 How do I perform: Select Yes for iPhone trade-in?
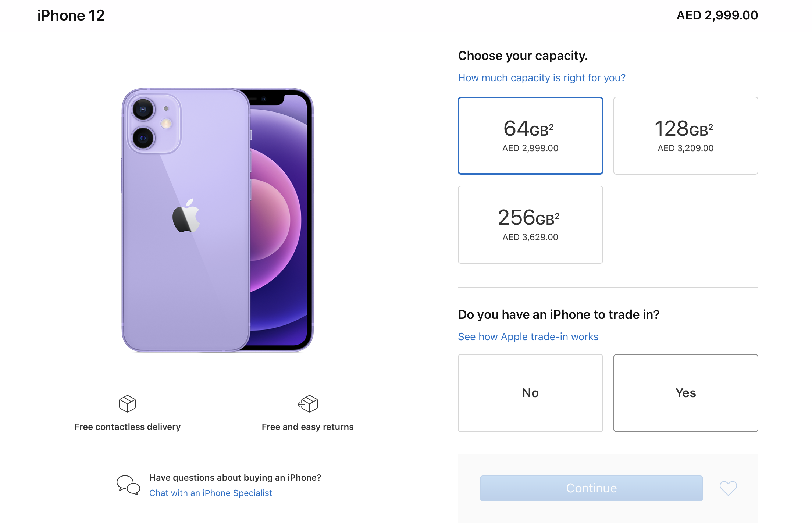pyautogui.click(x=685, y=393)
